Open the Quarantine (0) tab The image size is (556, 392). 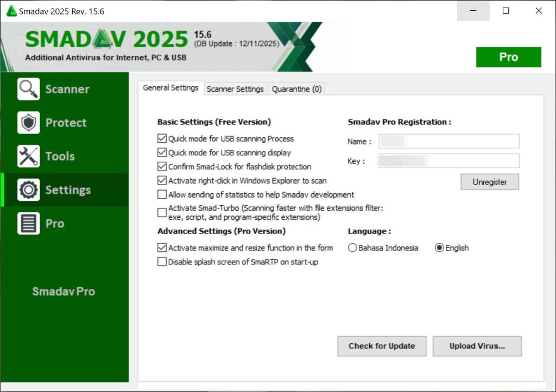point(296,89)
